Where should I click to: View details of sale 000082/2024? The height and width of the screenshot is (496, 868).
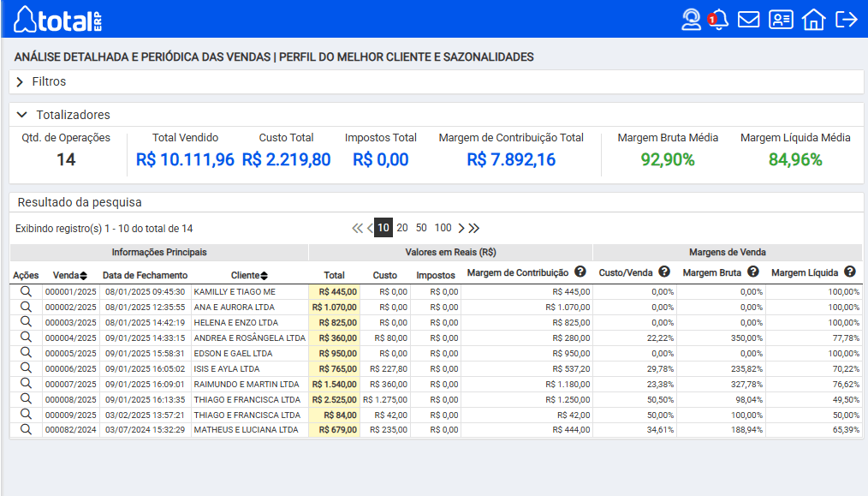26,429
